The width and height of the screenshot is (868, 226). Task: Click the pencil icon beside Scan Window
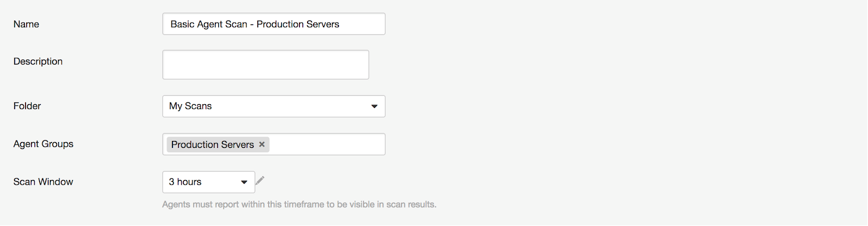260,180
